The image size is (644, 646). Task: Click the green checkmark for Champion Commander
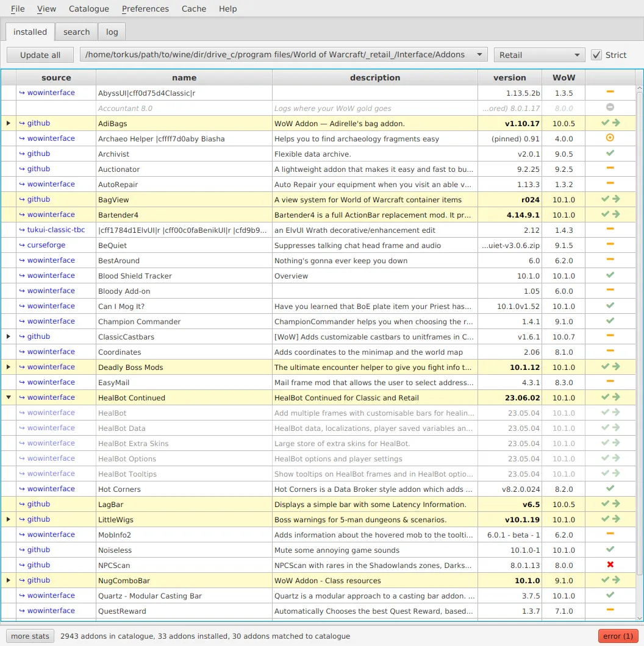tap(610, 321)
